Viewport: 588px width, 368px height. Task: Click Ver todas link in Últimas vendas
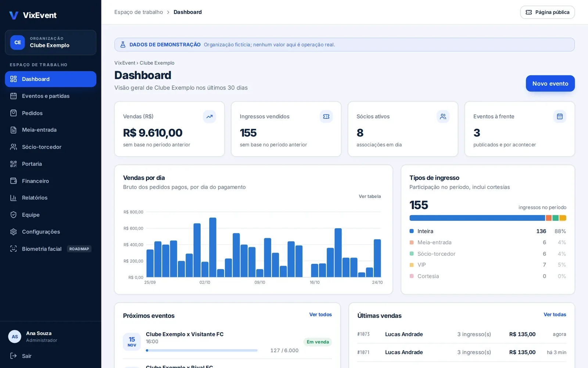[x=555, y=315]
